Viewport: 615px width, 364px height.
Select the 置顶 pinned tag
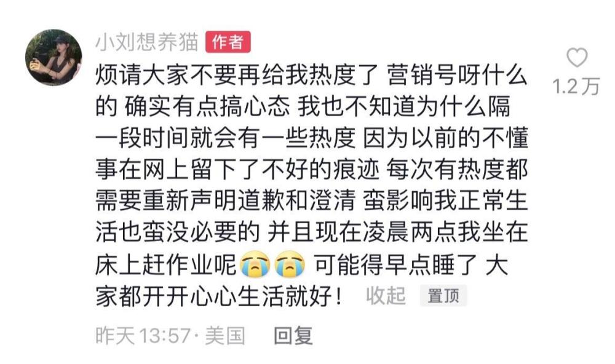point(443,295)
